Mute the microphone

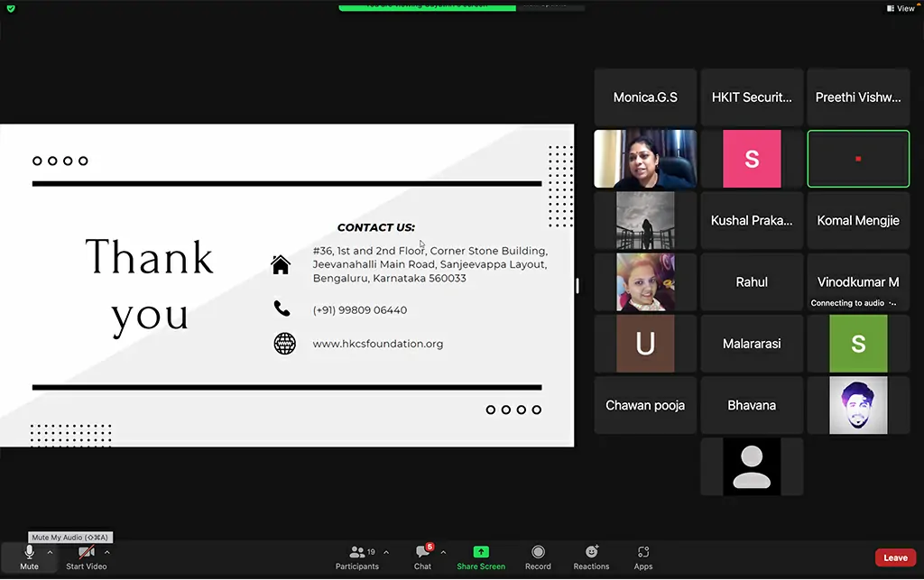(29, 557)
